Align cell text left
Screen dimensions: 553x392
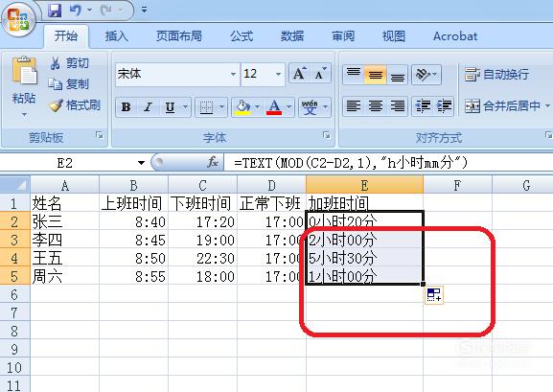point(354,105)
